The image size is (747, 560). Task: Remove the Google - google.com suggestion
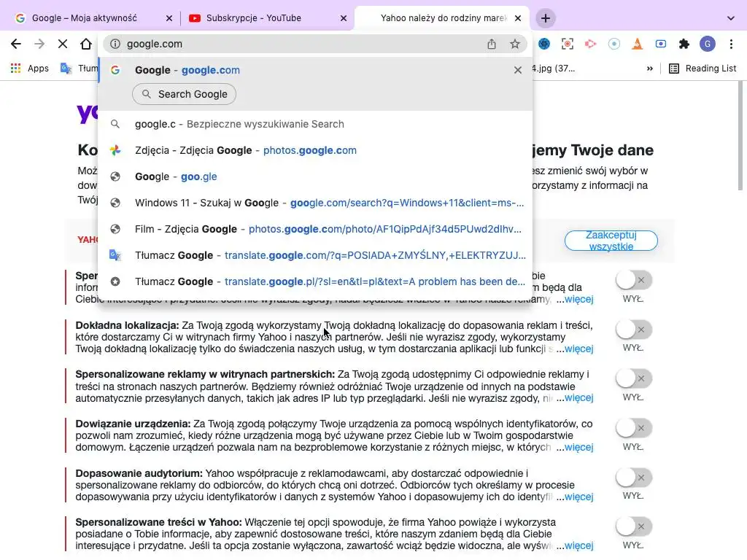(x=518, y=70)
